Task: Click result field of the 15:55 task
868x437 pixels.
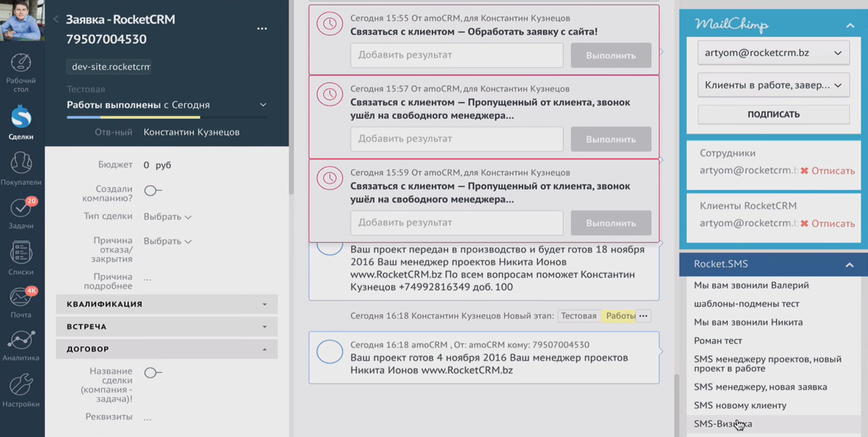Action: [457, 55]
